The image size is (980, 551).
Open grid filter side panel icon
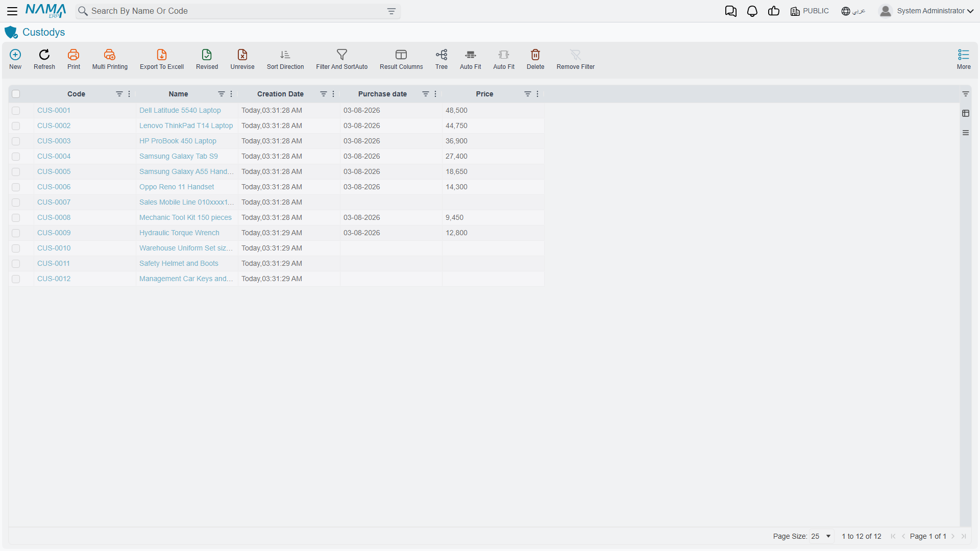pyautogui.click(x=966, y=94)
